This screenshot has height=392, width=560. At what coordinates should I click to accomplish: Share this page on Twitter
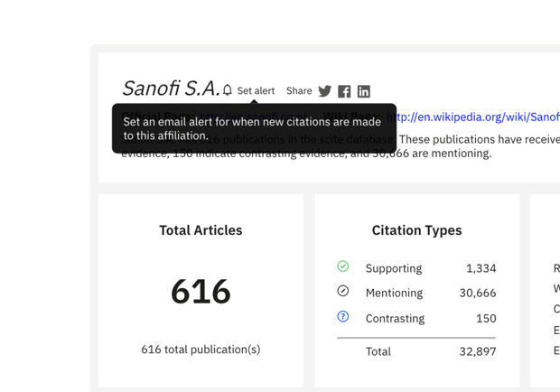point(325,91)
